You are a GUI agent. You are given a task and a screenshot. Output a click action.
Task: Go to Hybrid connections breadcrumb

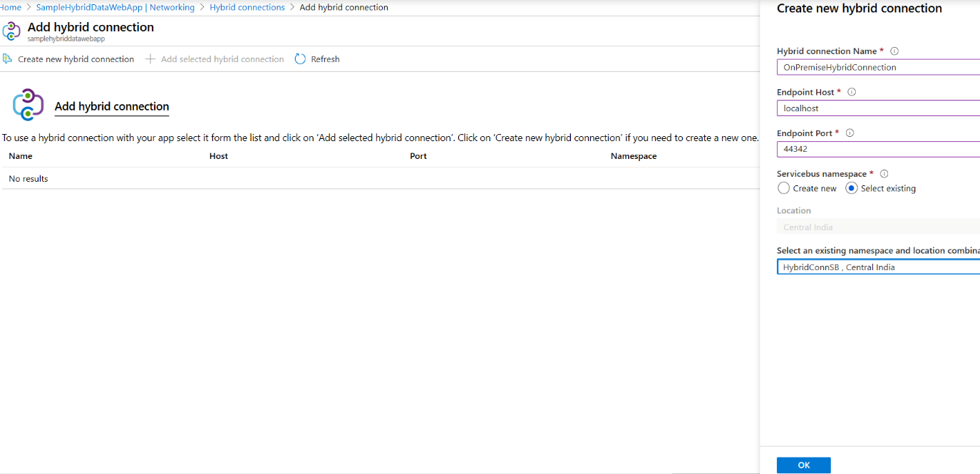pyautogui.click(x=247, y=7)
